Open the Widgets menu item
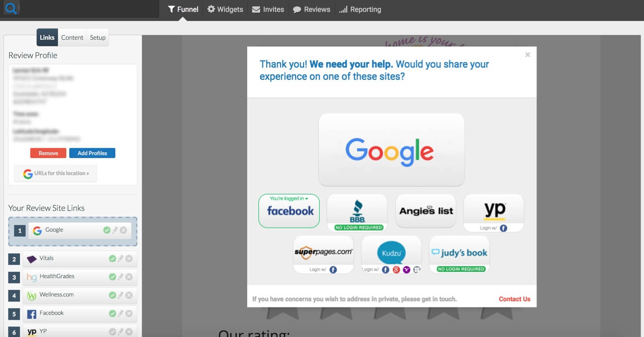This screenshot has width=644, height=337. click(225, 9)
